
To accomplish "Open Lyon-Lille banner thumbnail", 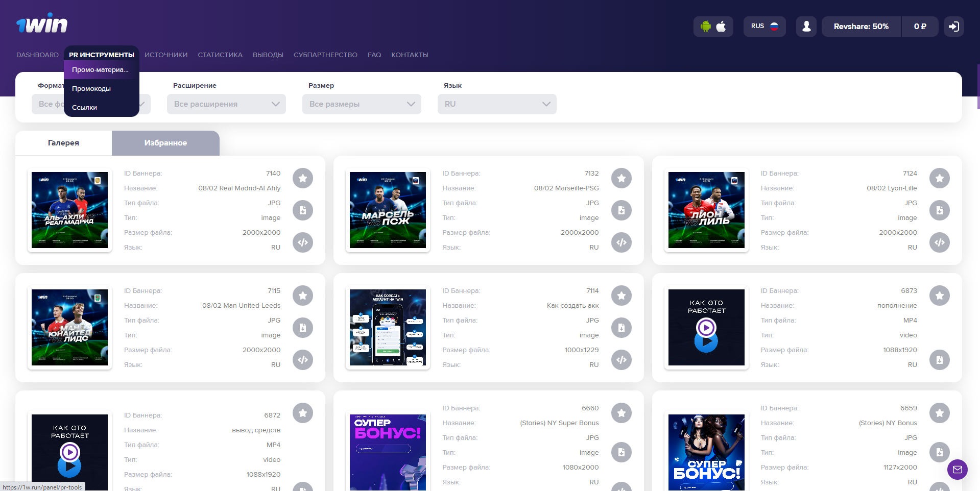I will (706, 210).
